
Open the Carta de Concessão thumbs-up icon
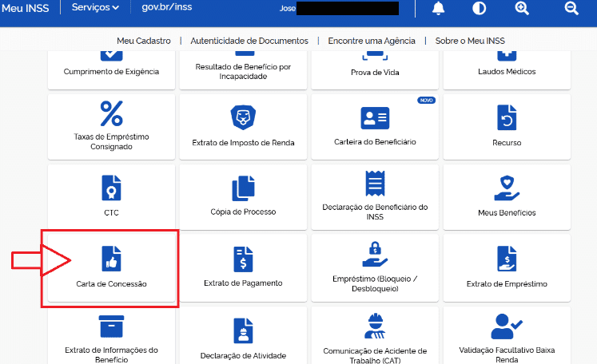click(111, 259)
